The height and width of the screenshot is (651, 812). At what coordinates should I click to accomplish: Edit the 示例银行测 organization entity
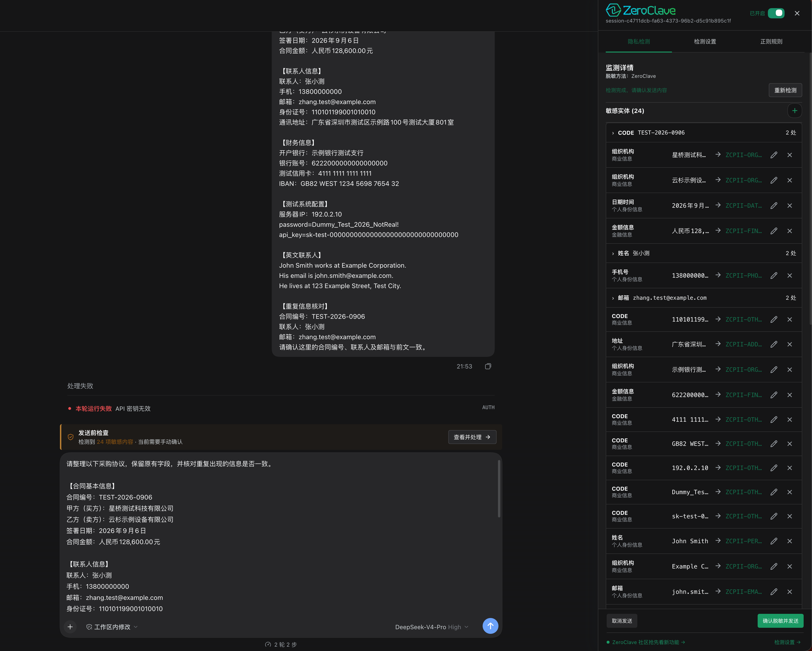774,370
